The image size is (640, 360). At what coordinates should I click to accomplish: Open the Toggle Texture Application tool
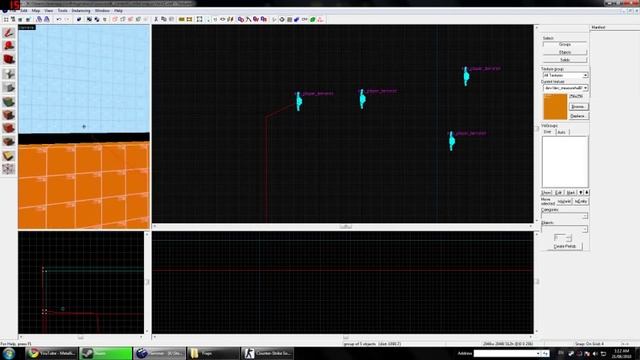tap(9, 101)
